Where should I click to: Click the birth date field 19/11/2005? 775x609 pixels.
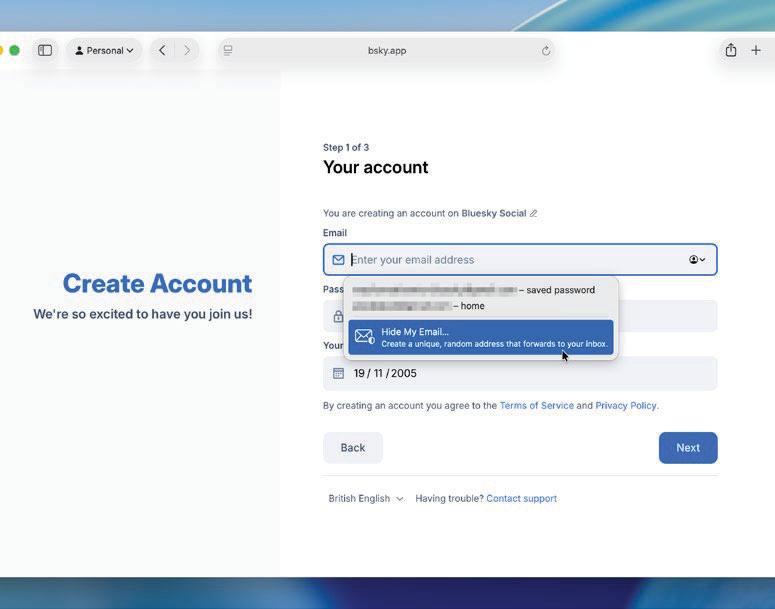(x=520, y=373)
